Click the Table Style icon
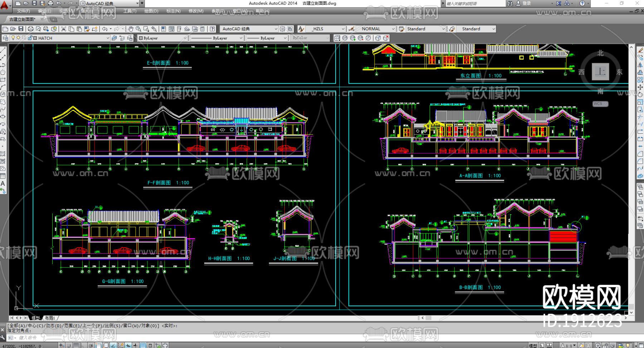 pos(401,29)
